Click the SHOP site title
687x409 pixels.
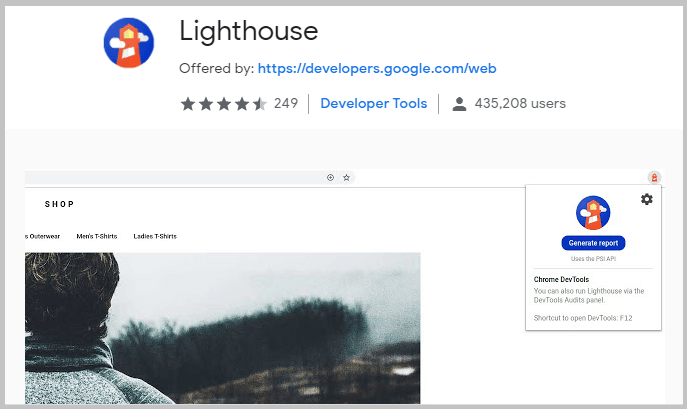59,204
